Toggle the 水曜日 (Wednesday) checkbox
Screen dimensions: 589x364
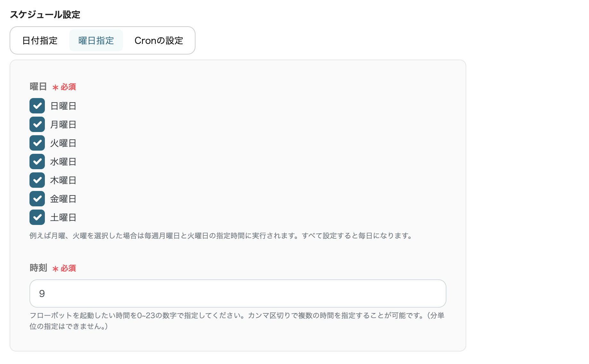pos(37,161)
